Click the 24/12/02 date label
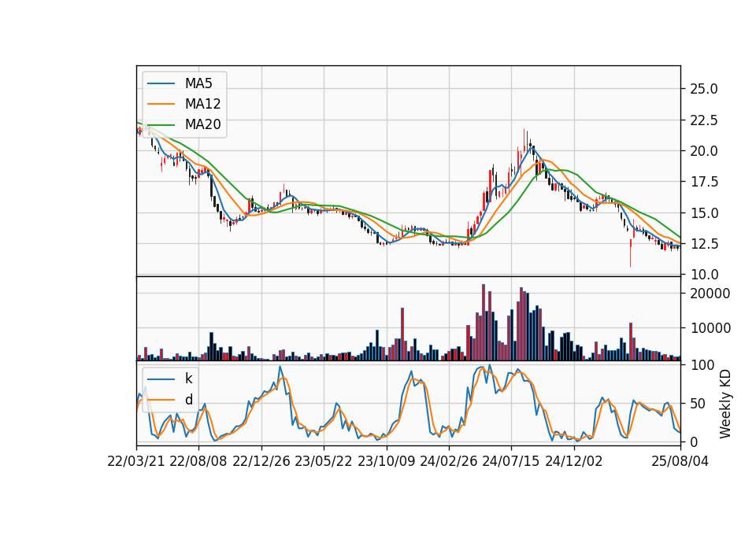Image resolution: width=756 pixels, height=543 pixels. click(574, 461)
